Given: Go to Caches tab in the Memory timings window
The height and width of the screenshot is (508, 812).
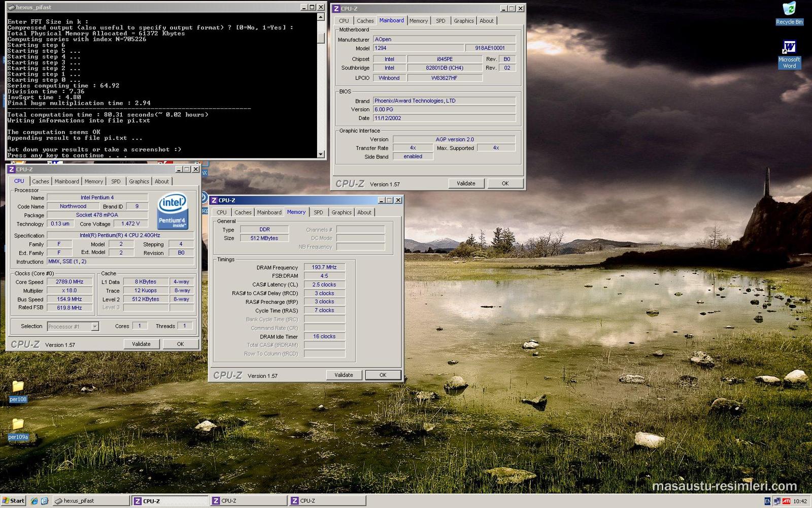Looking at the screenshot, I should 243,212.
